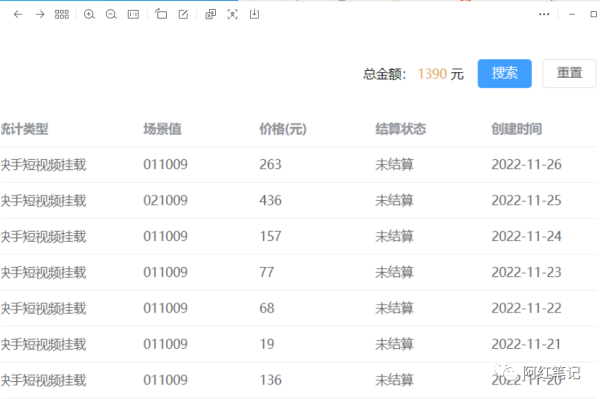Open the image edit tool
Image resolution: width=600 pixels, height=399 pixels.
183,15
